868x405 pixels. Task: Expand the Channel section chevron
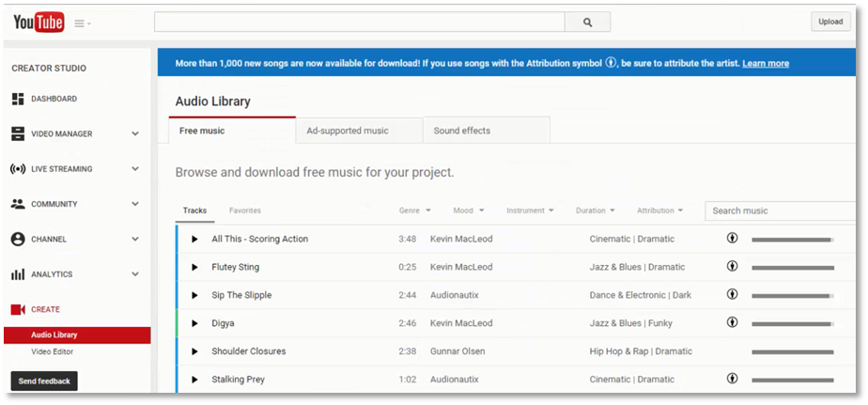(135, 240)
